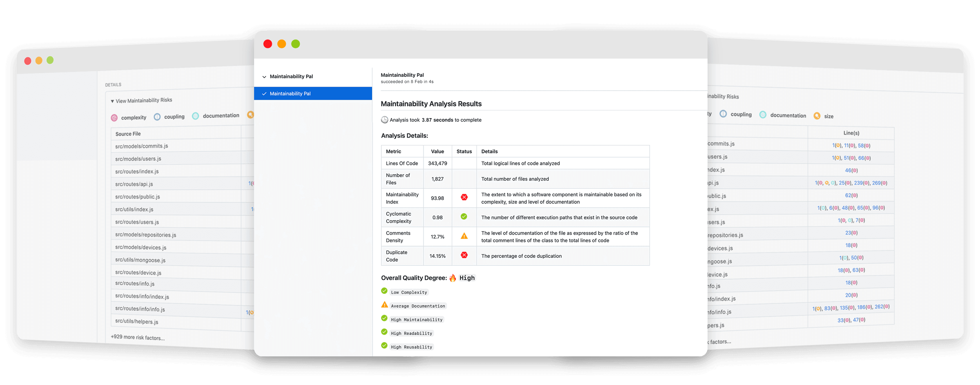Click the pink complexity icon in the left window
The image size is (980, 385).
(114, 118)
